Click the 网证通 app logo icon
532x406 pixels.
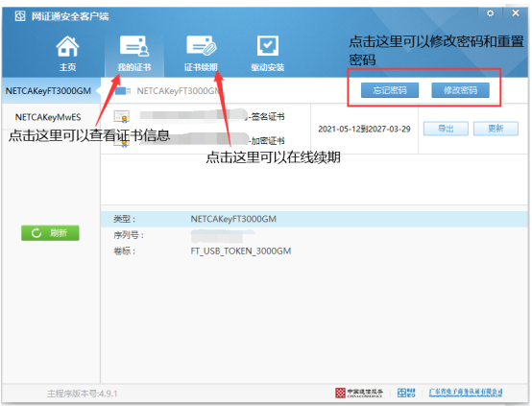click(20, 16)
